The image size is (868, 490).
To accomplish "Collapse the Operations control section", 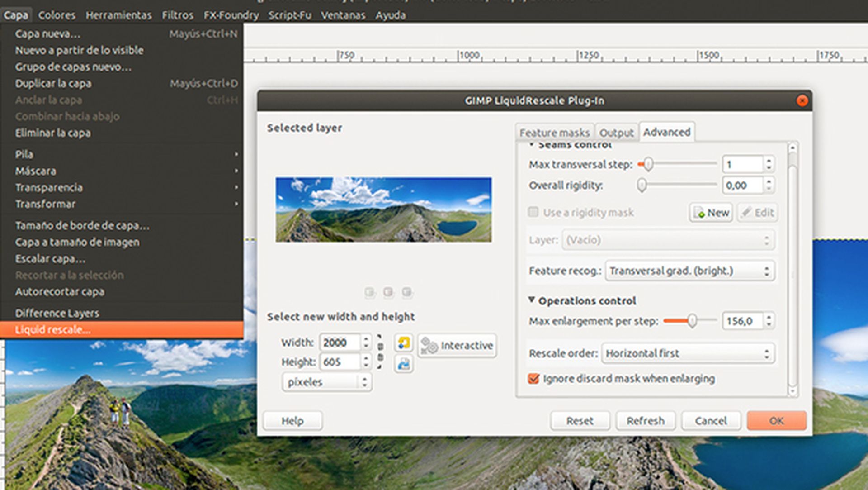I will [532, 300].
